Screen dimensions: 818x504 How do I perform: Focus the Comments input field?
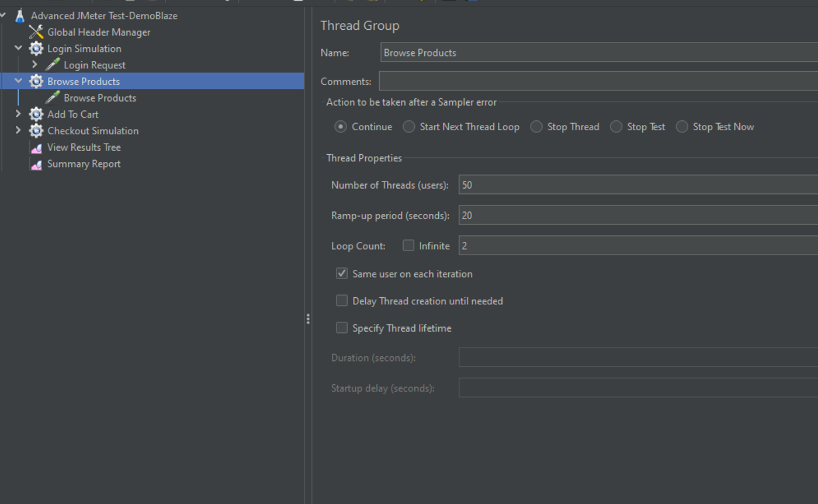pos(598,81)
